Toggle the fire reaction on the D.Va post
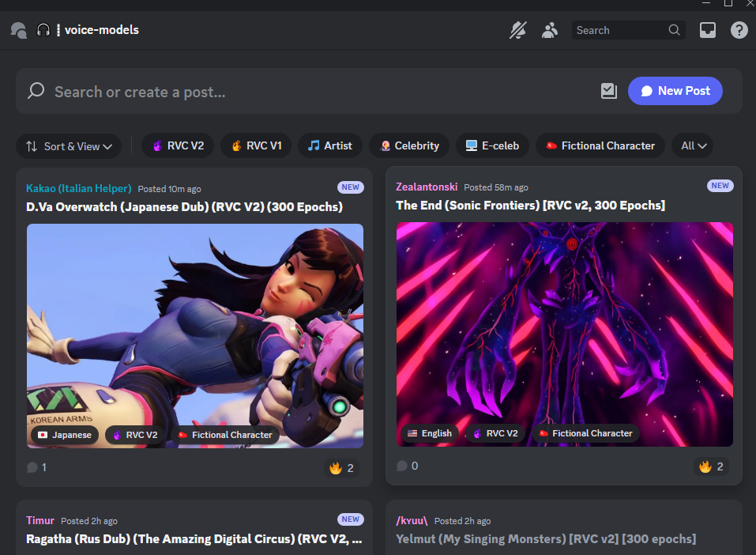The height and width of the screenshot is (555, 756). pyautogui.click(x=341, y=468)
